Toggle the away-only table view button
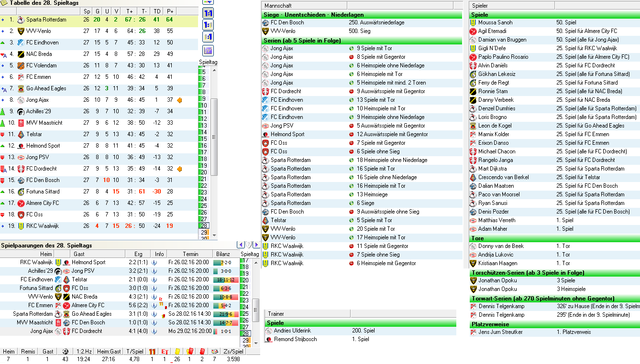The image size is (640, 364). click(208, 37)
